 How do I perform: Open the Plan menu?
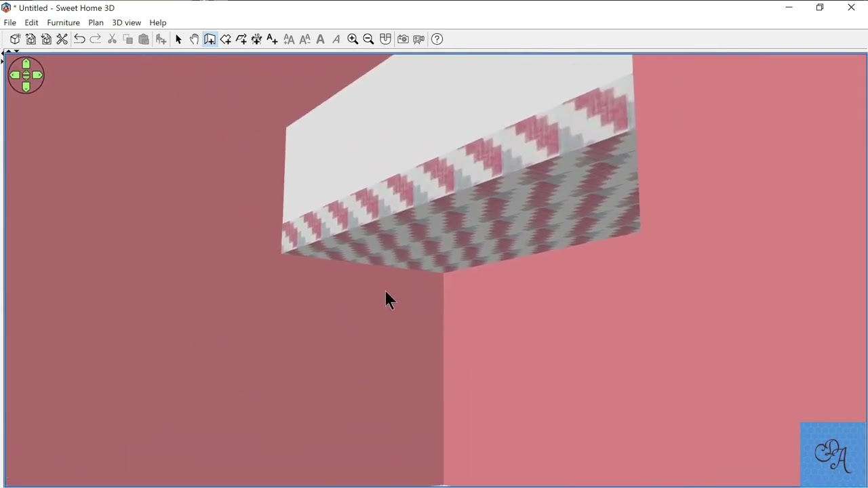pos(96,22)
